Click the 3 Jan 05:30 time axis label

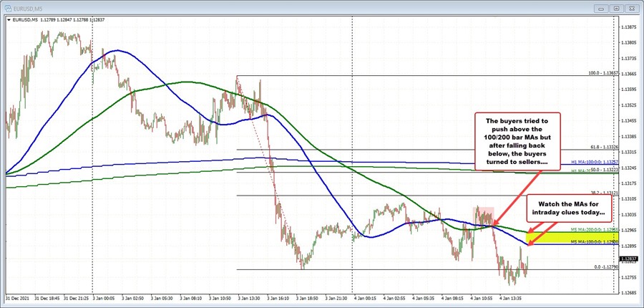coord(162,300)
